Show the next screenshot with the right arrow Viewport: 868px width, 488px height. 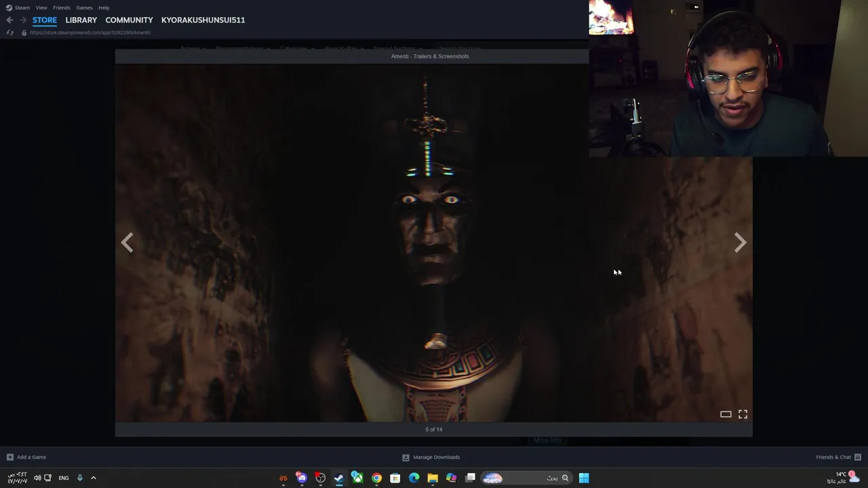(x=740, y=243)
